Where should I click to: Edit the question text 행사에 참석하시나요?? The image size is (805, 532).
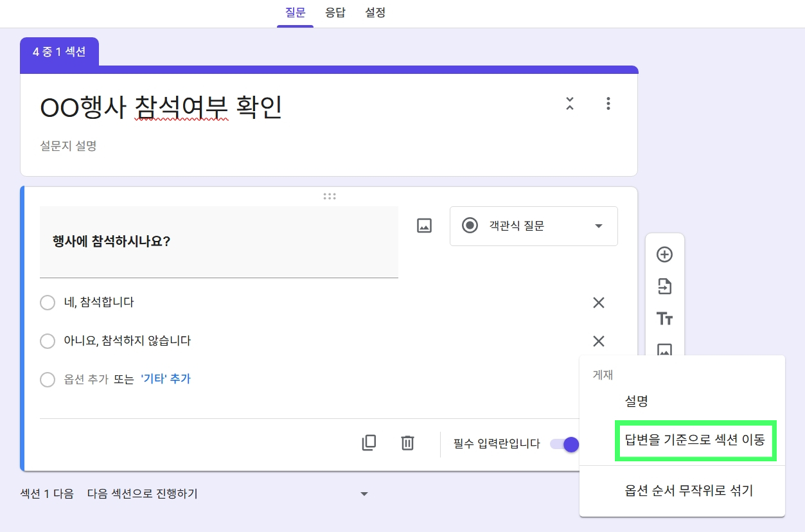click(219, 242)
